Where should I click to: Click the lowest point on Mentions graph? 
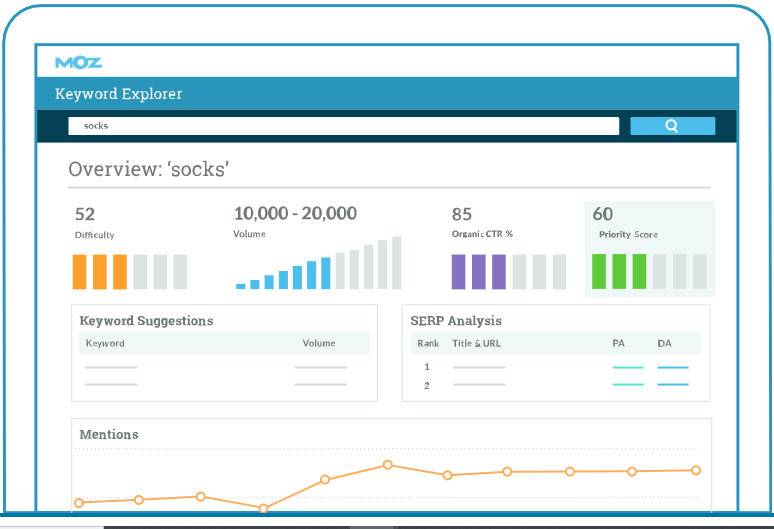point(264,508)
